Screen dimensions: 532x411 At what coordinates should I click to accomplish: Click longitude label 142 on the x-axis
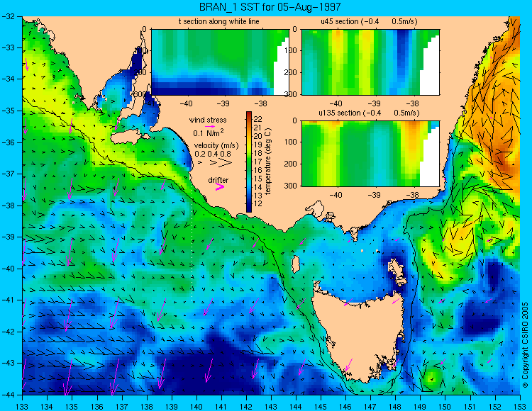pos(246,406)
